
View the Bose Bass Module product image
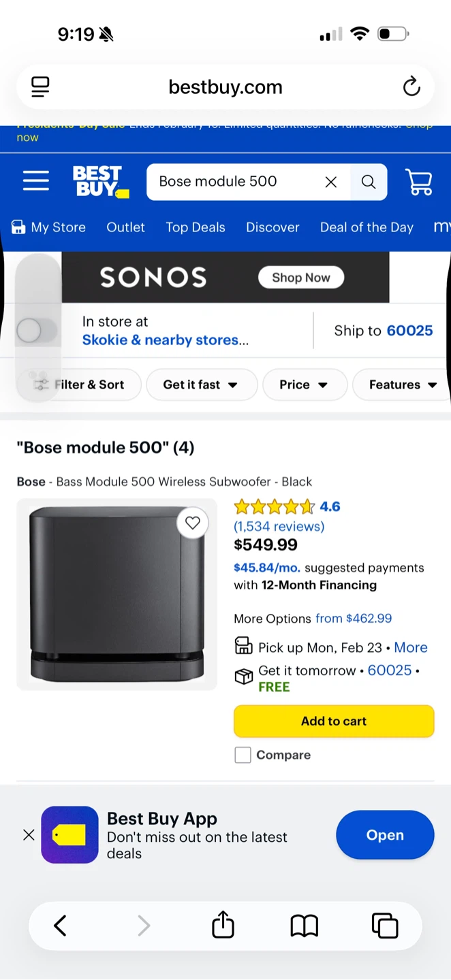pyautogui.click(x=116, y=594)
